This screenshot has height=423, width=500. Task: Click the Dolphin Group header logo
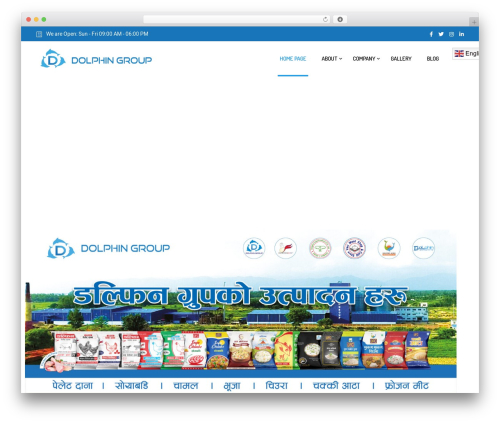(x=96, y=59)
